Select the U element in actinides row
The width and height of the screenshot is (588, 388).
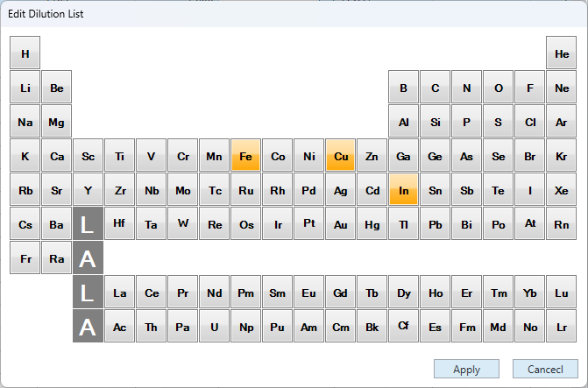point(214,326)
